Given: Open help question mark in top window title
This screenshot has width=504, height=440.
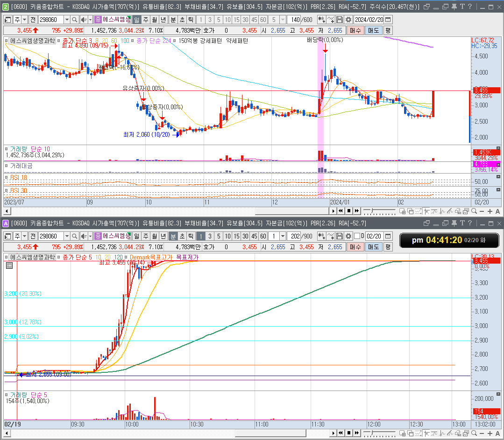Looking at the screenshot, I should pyautogui.click(x=470, y=7).
